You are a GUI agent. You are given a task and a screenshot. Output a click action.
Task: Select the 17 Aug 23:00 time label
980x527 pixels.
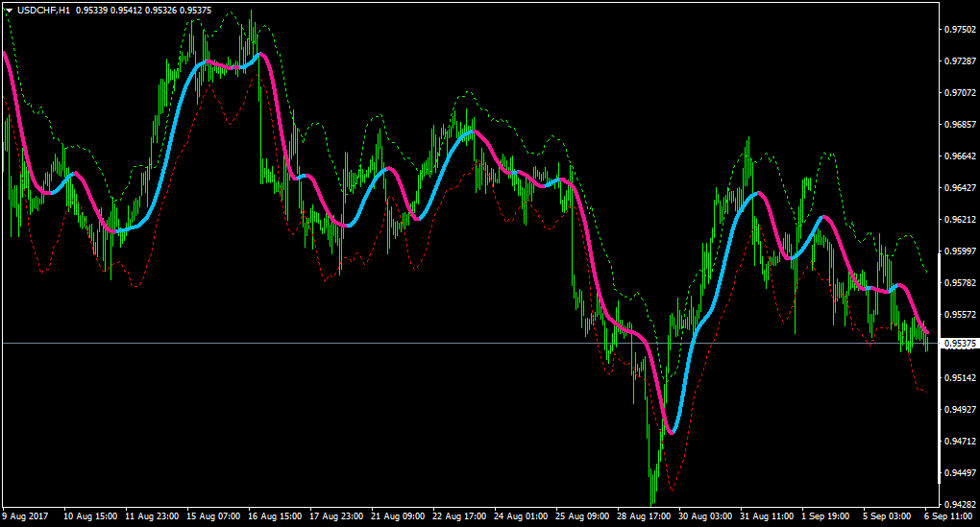[336, 516]
